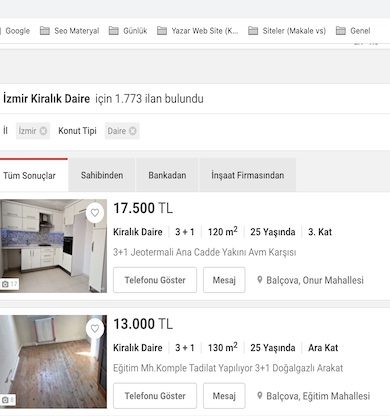Open the wooden floor photo of 13.000 TL listing
The height and width of the screenshot is (416, 390).
[x=53, y=362]
